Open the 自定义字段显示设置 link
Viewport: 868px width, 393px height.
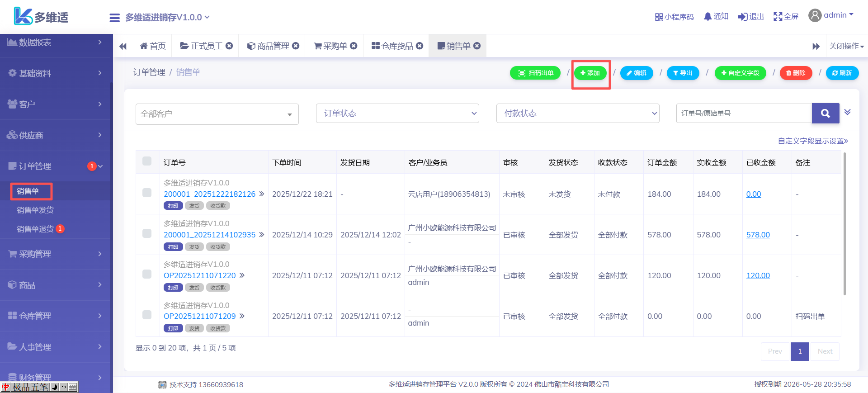[812, 141]
